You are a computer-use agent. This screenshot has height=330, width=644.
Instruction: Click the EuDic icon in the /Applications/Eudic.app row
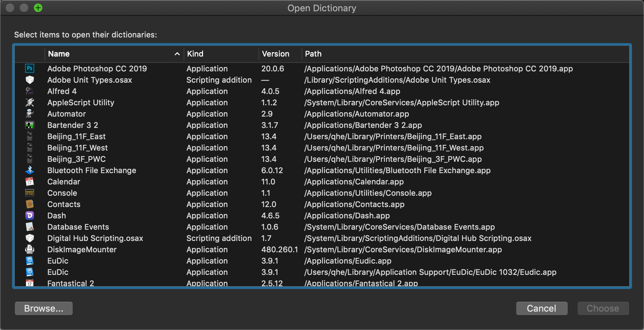pyautogui.click(x=30, y=261)
